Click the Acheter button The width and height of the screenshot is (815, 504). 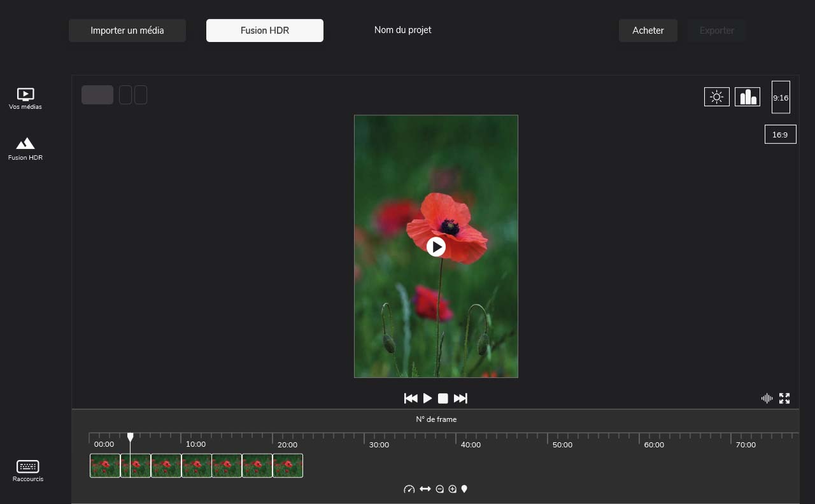click(x=648, y=31)
